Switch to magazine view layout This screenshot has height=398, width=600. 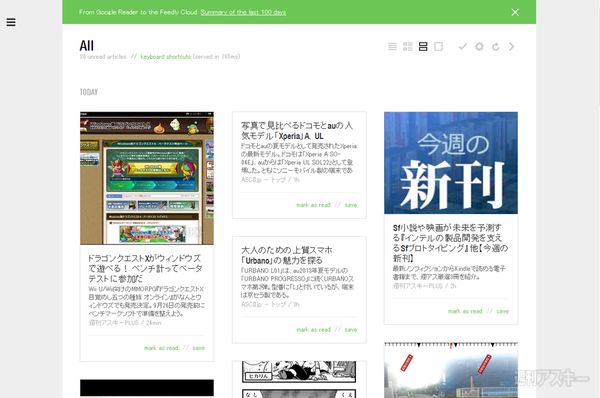tap(408, 47)
